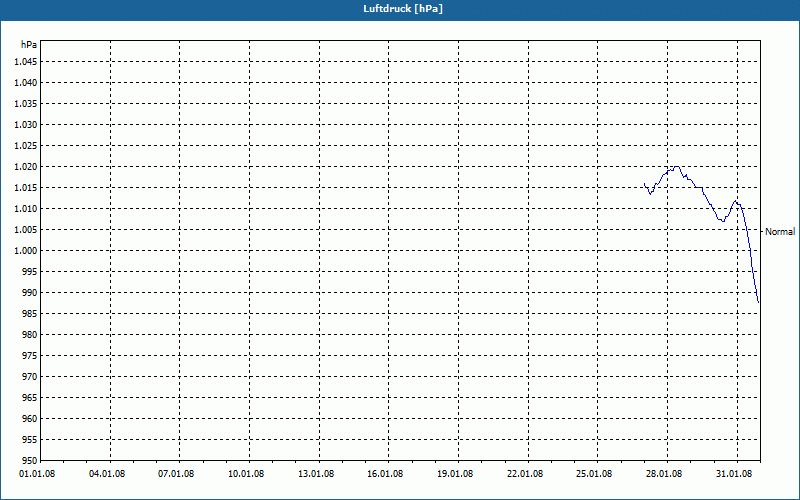Select the 985 axis value
Screen dimensions: 800x500
point(30,314)
